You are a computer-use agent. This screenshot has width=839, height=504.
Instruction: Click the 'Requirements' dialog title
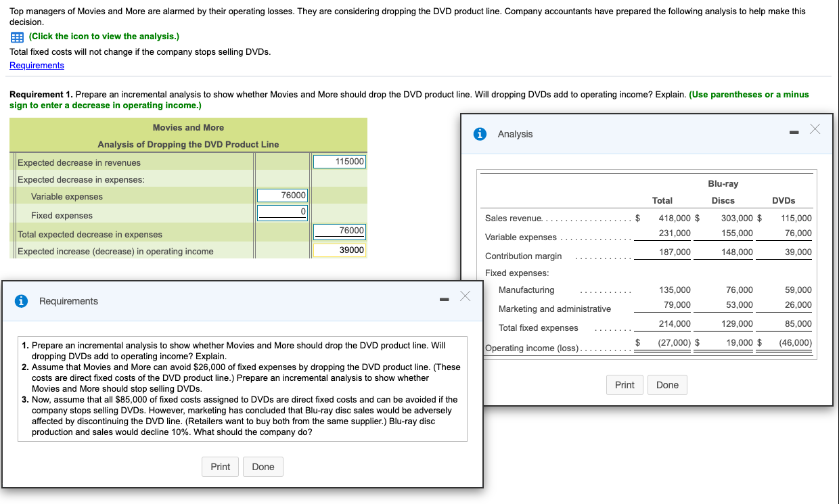pyautogui.click(x=68, y=302)
